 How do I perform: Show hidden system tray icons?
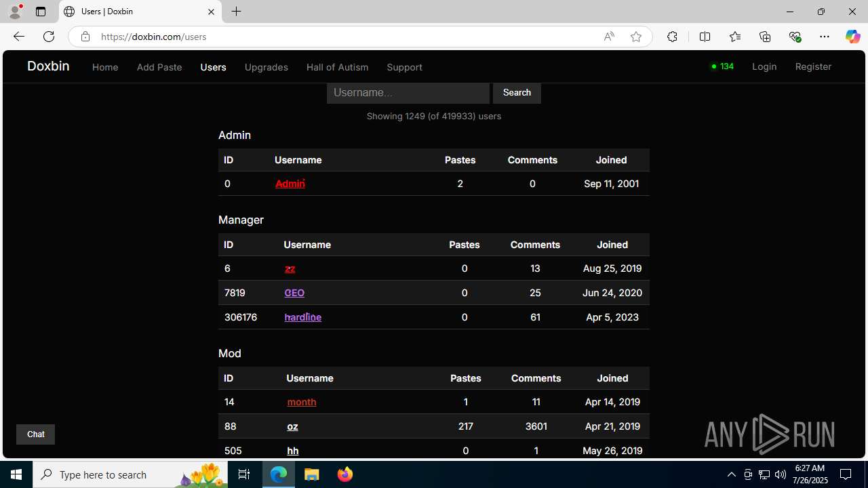click(731, 474)
